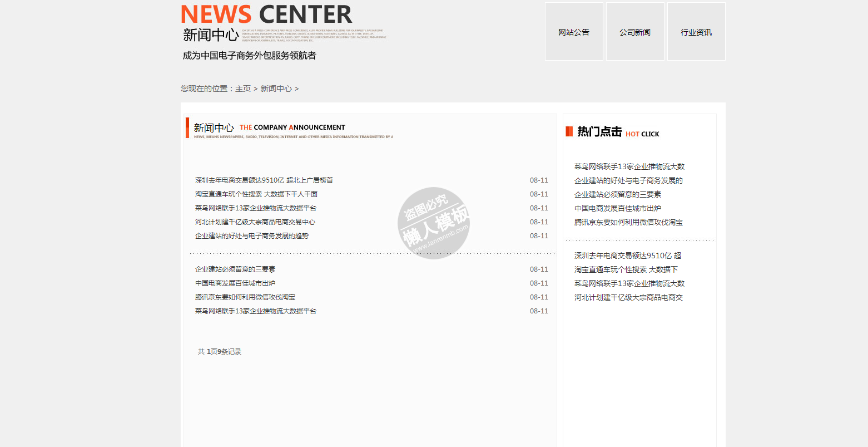Open article 企业建站的好处与电子商务发展的趋势

[x=251, y=236]
